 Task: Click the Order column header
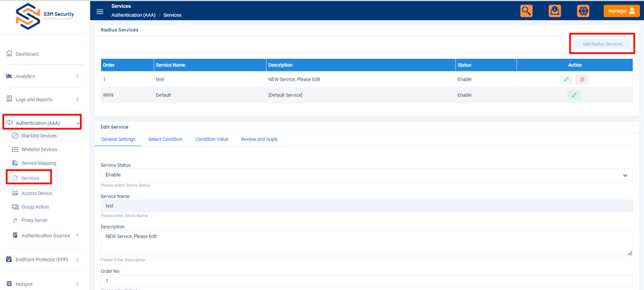click(127, 65)
